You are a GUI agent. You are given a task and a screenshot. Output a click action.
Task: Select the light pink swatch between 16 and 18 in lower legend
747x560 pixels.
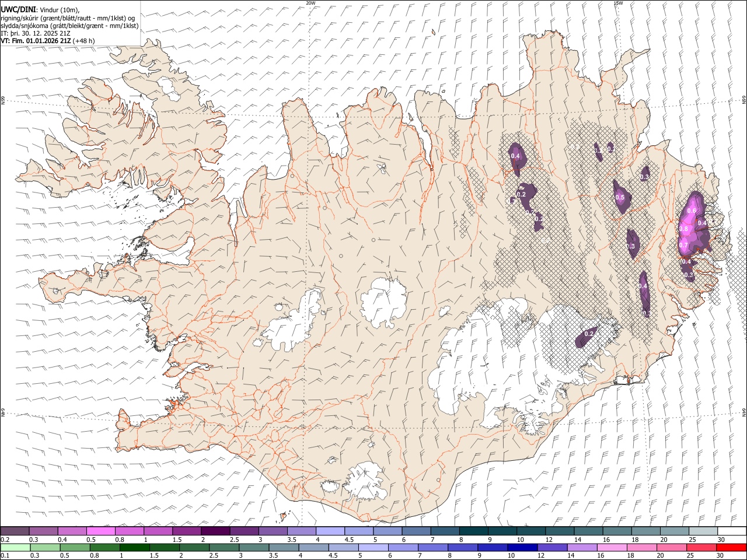(x=612, y=547)
